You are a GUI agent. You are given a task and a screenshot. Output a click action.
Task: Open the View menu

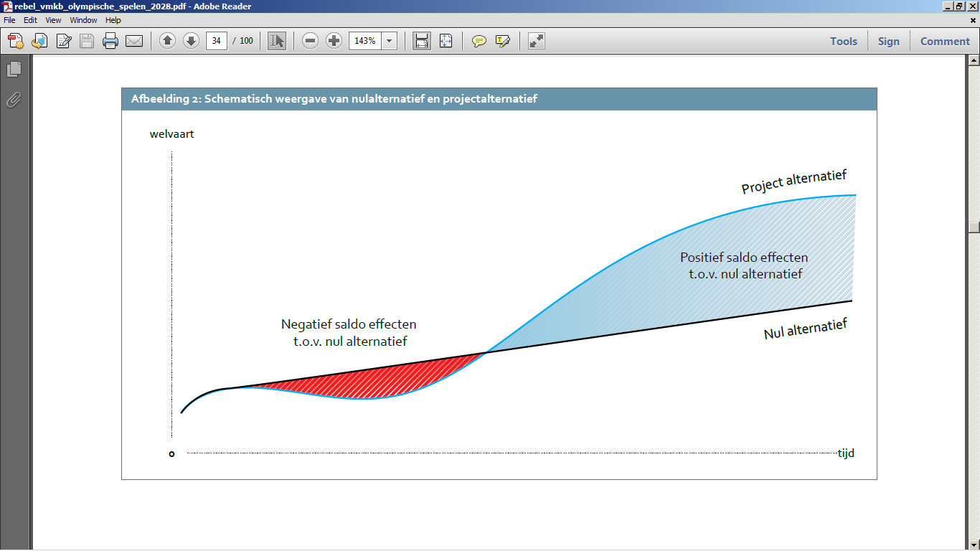tap(53, 20)
